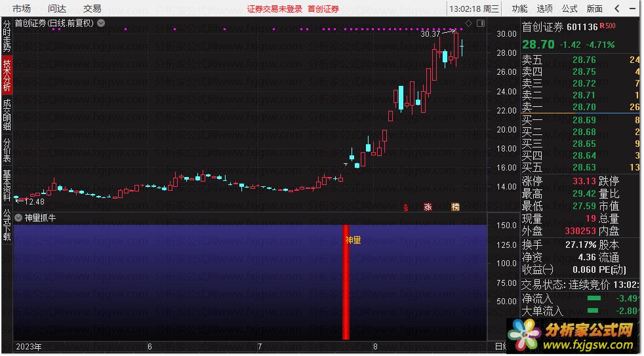The height and width of the screenshot is (356, 644).
Task: Click the current price 28.70
Action: point(538,45)
